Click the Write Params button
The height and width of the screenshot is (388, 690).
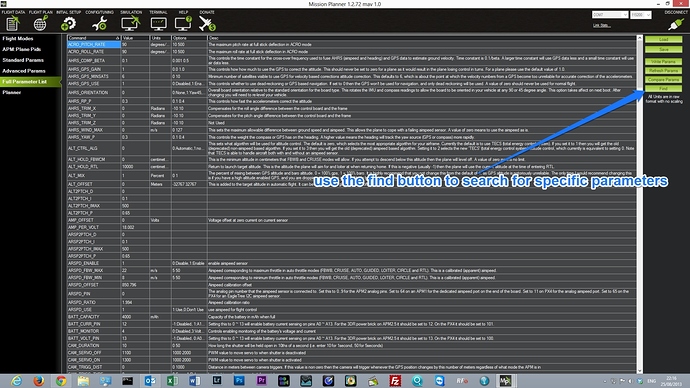664,62
